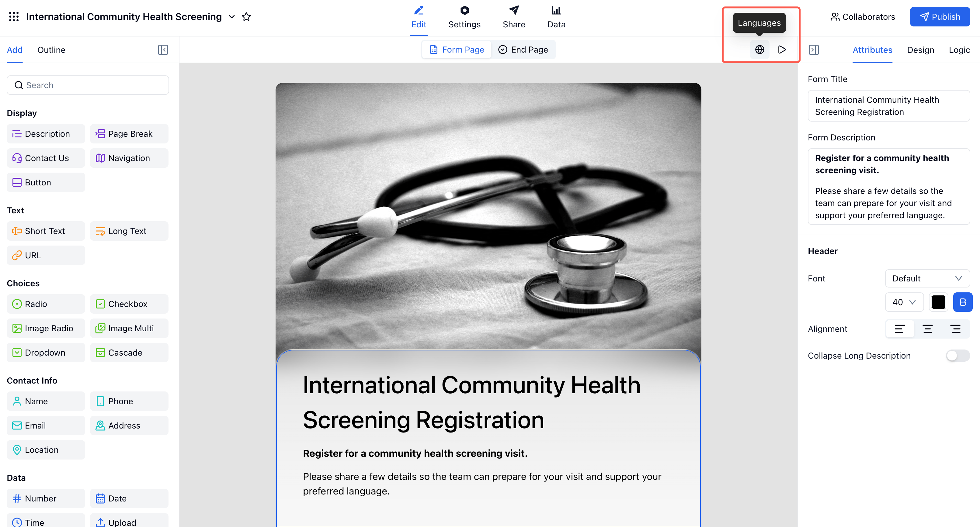Toggle bold header formatting
The height and width of the screenshot is (527, 980).
coord(962,302)
